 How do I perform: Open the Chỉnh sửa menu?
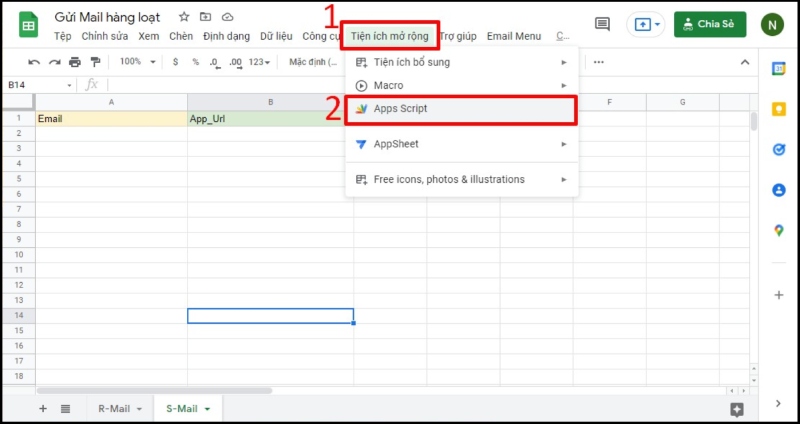pyautogui.click(x=105, y=36)
